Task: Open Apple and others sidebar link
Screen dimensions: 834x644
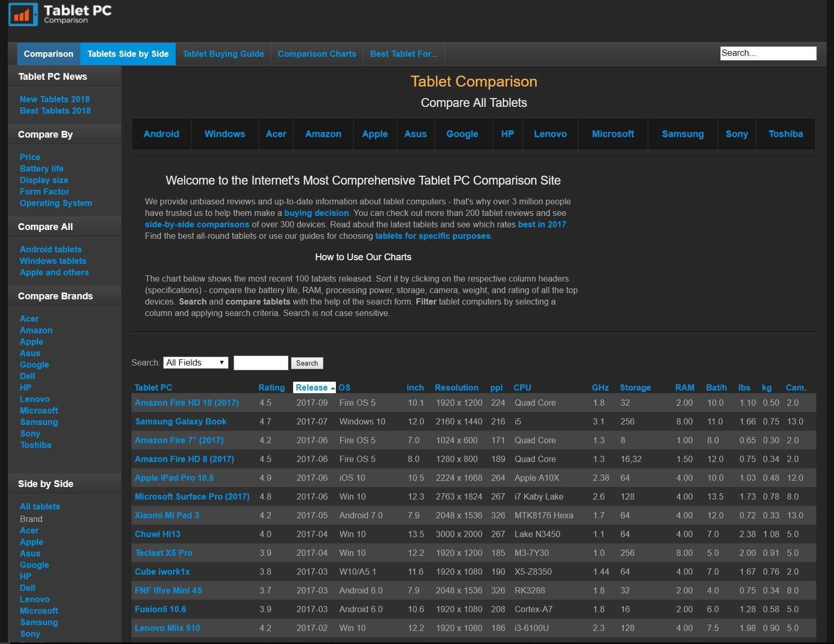Action: point(54,272)
